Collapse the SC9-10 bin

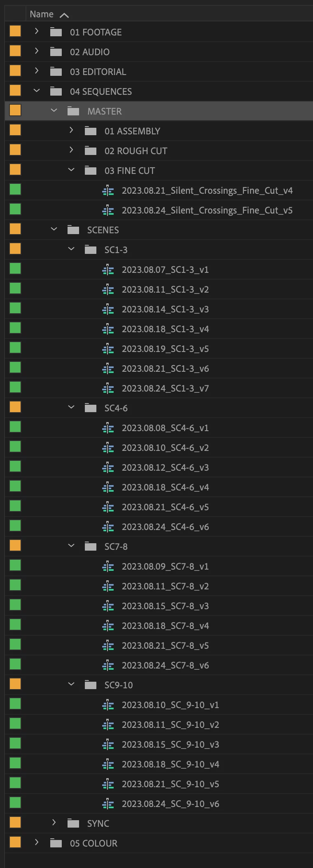71,684
